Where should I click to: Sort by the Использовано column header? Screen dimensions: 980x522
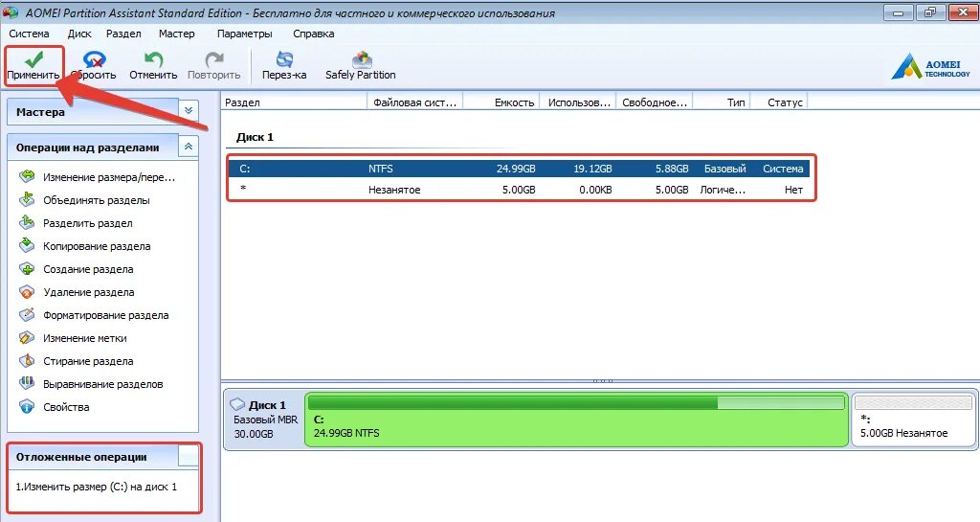[578, 102]
